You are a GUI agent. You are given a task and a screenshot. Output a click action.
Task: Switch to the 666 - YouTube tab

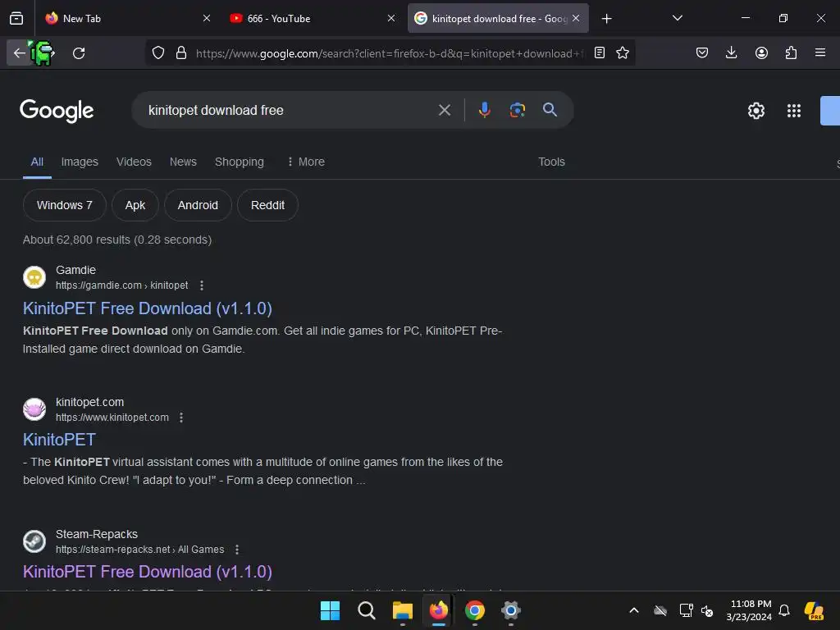312,18
